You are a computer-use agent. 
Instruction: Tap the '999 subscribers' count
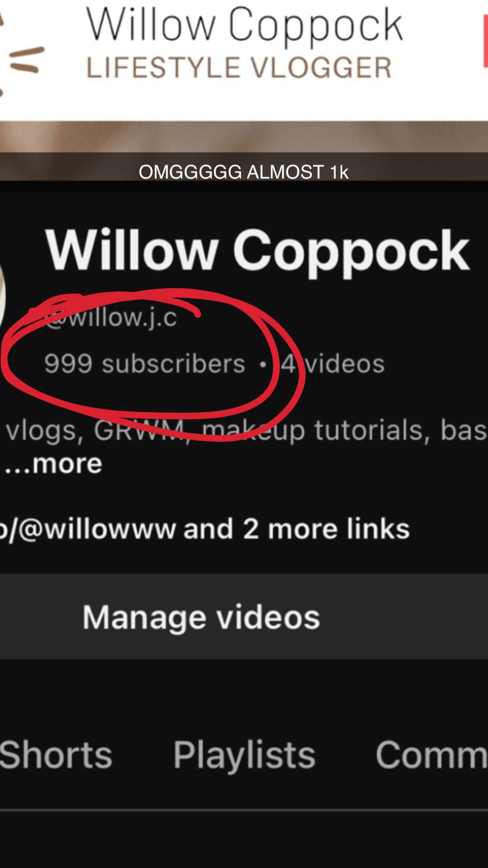[145, 364]
